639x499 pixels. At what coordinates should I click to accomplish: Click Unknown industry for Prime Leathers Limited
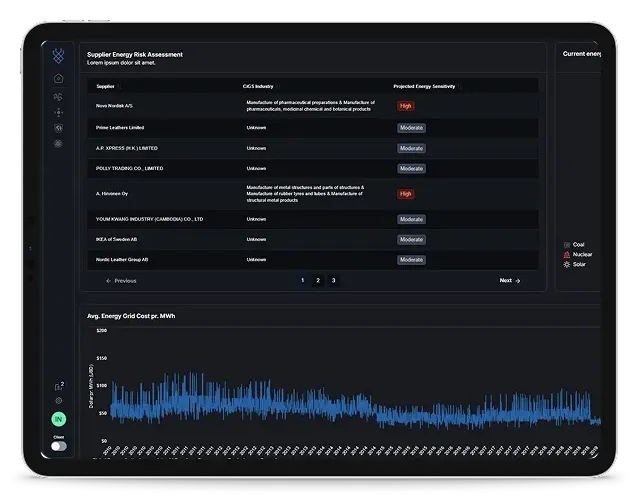pyautogui.click(x=256, y=128)
